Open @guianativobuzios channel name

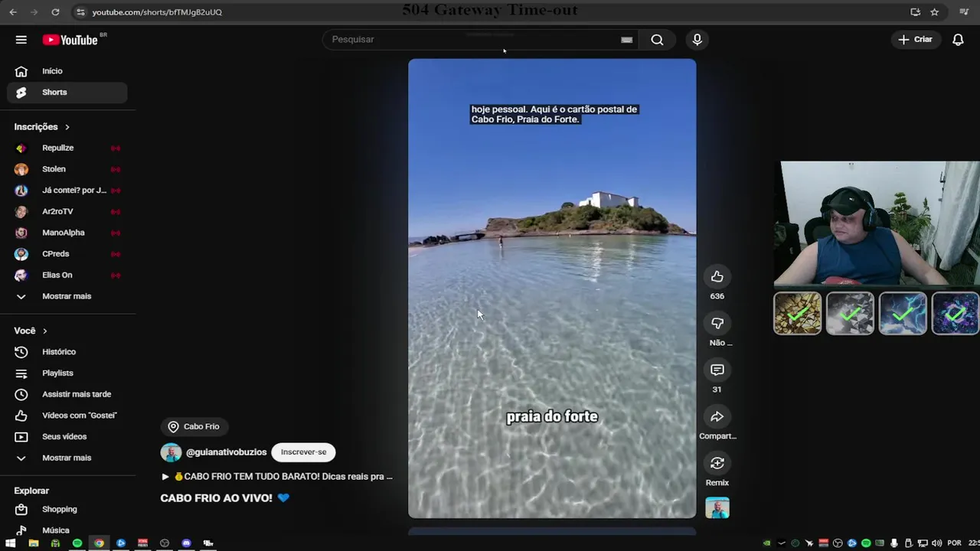227,452
